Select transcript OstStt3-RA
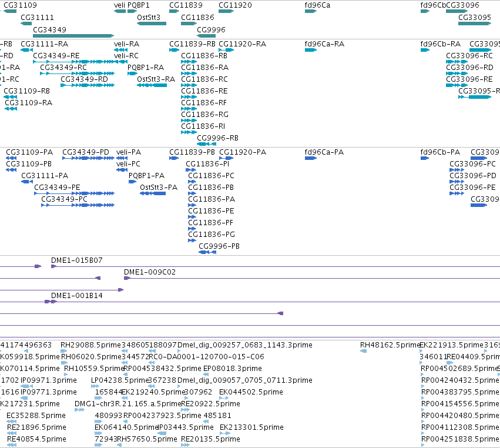 156,79
